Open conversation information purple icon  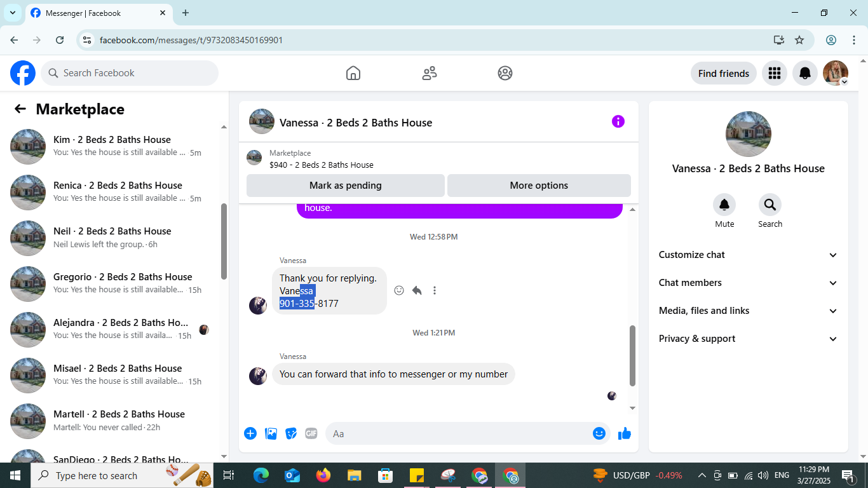pyautogui.click(x=618, y=121)
